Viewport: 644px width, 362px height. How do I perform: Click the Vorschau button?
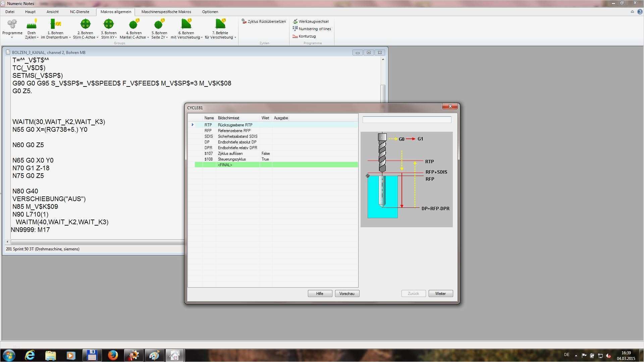click(x=347, y=294)
